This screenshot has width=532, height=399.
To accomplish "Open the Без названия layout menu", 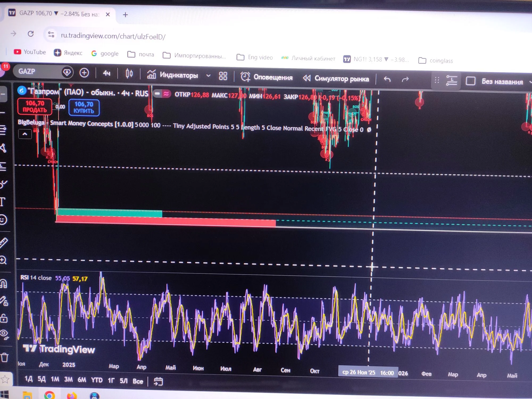I will click(502, 82).
